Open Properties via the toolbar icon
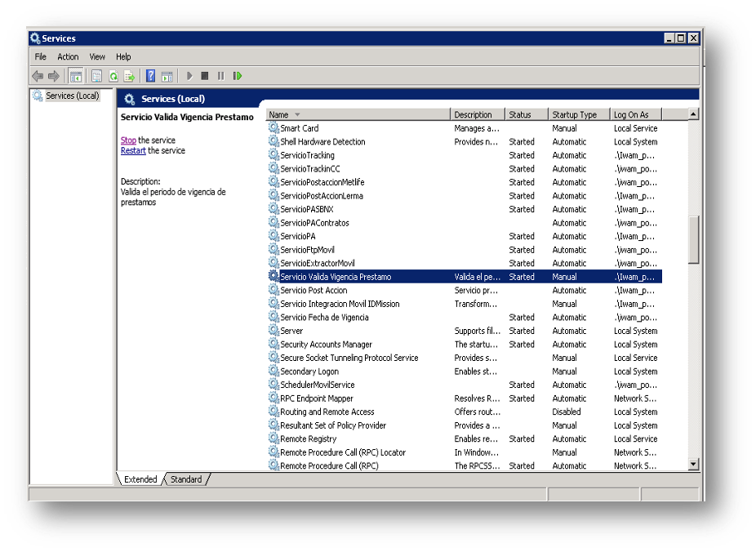 [x=96, y=76]
